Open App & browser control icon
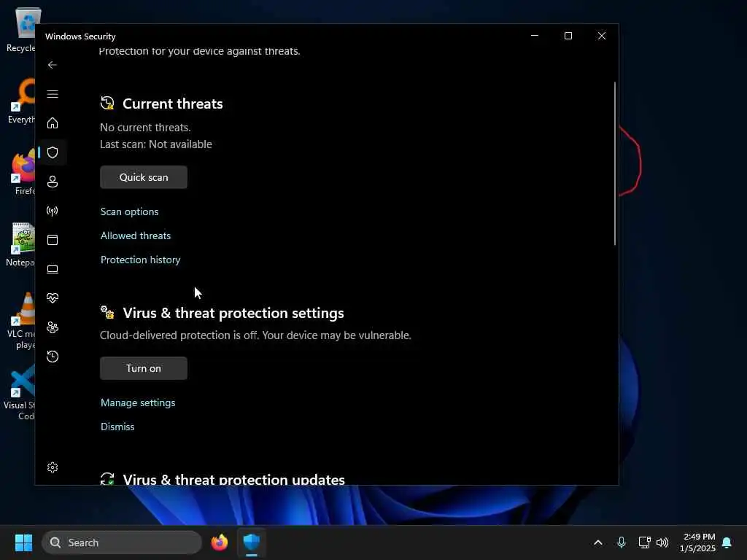 (x=53, y=239)
